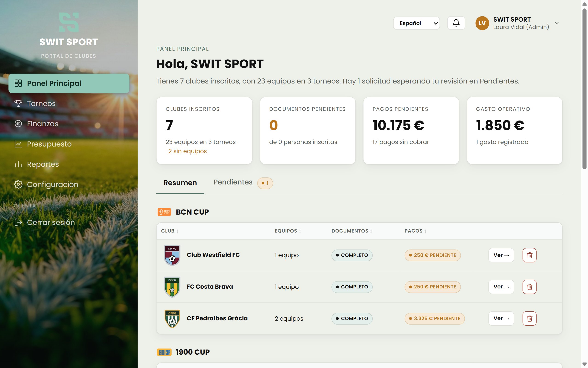Click the Presupuesto chart icon

18,144
